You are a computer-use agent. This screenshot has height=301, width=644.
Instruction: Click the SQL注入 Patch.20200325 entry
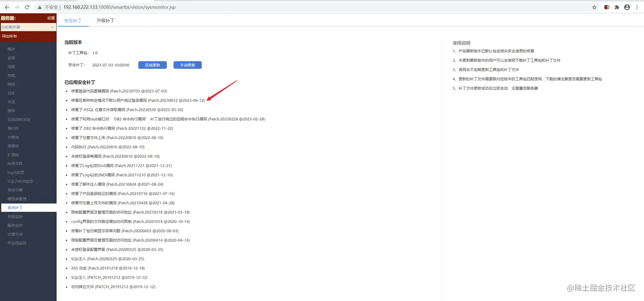tap(108, 259)
